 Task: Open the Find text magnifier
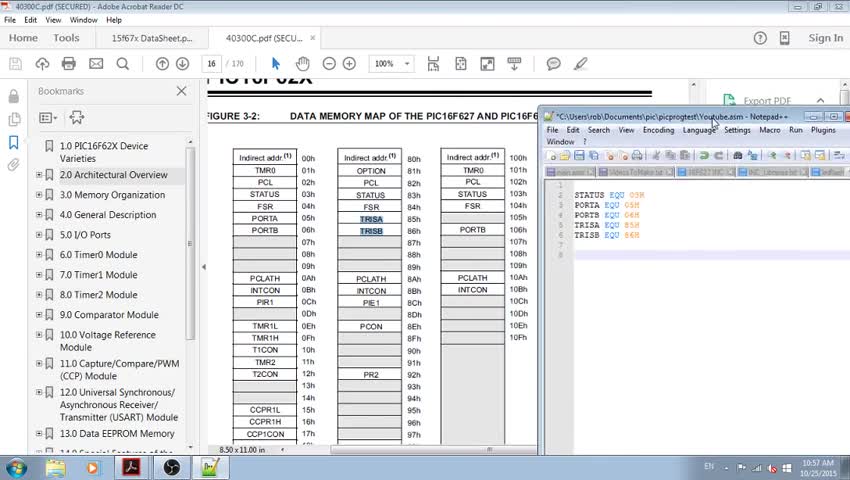123,64
